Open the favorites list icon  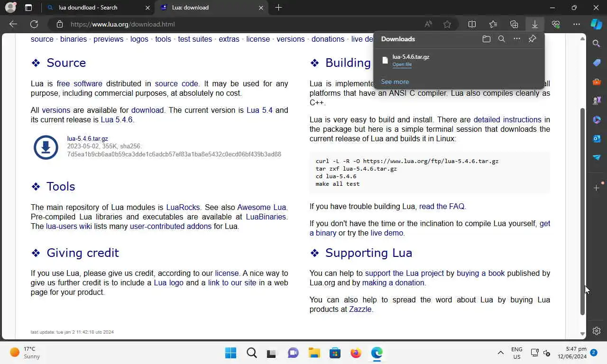[493, 24]
